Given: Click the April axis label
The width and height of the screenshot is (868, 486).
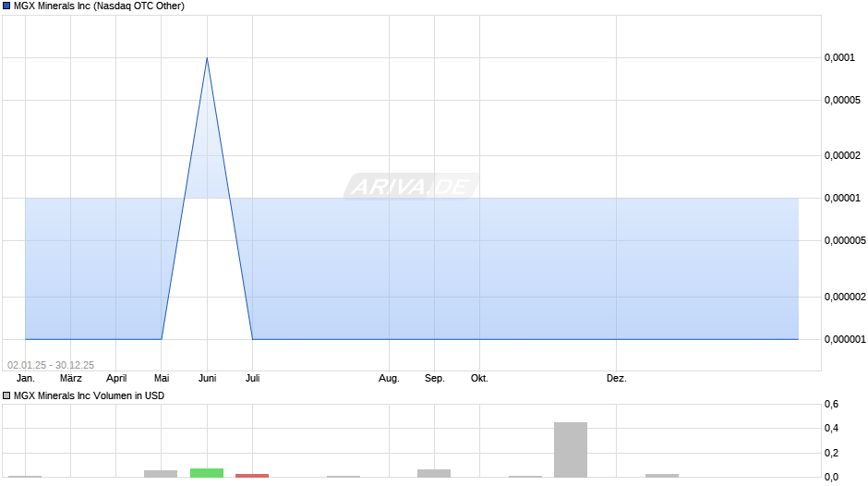Looking at the screenshot, I should point(116,379).
